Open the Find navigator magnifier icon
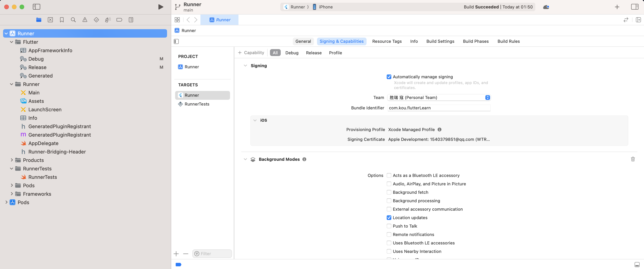 coord(73,20)
